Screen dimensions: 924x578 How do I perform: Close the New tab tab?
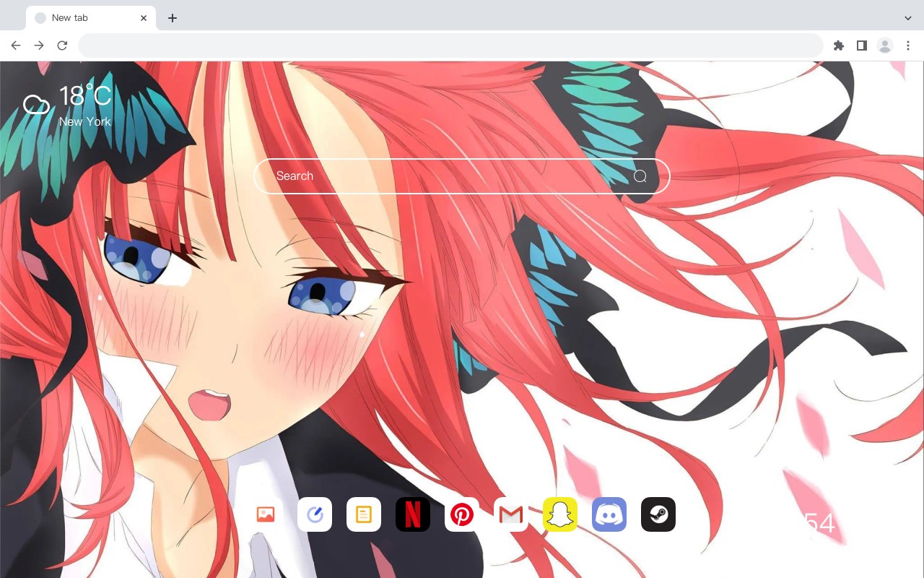(x=144, y=18)
